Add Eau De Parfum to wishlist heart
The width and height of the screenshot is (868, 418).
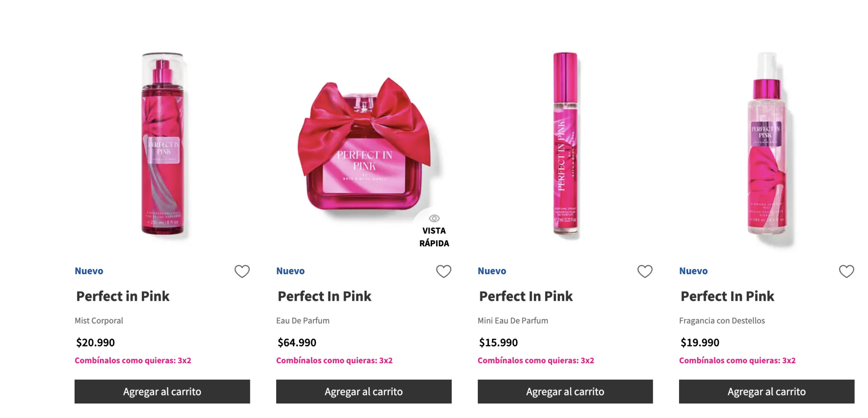[443, 271]
